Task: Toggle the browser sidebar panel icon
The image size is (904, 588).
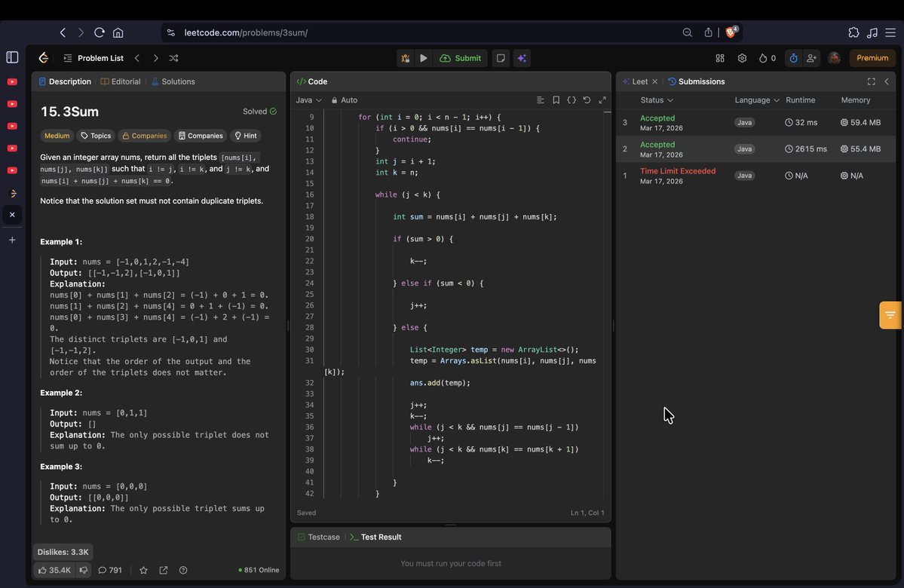Action: (12, 57)
